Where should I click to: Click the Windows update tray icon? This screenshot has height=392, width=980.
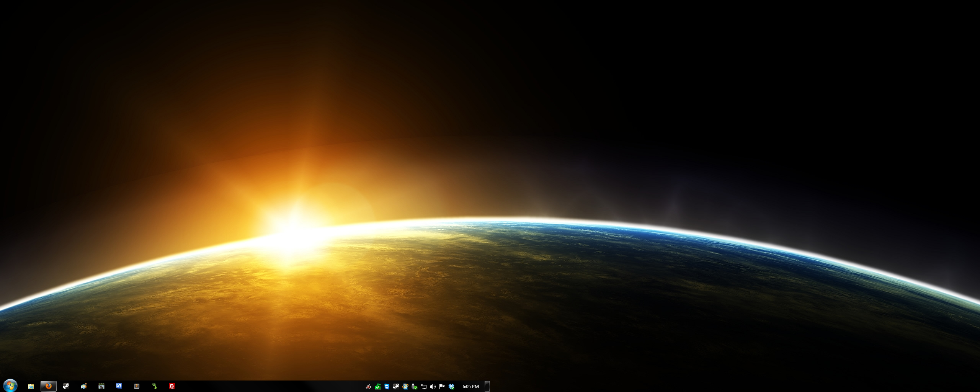405,387
